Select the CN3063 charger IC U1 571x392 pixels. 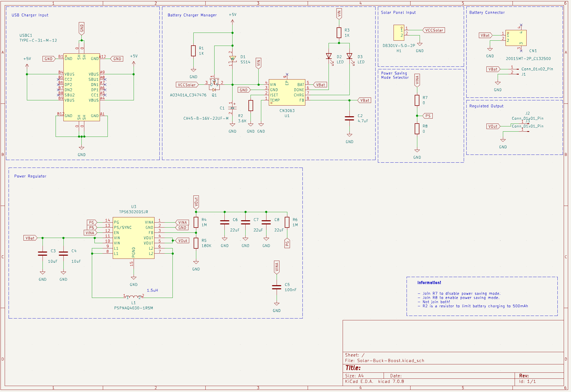pos(287,93)
